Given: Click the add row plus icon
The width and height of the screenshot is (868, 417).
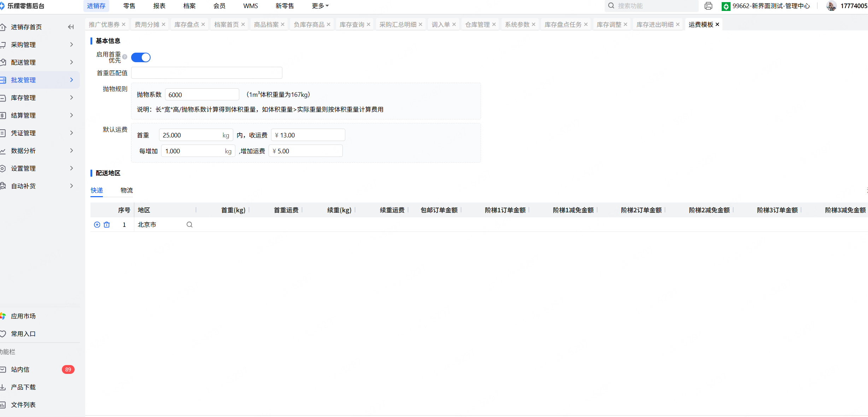Looking at the screenshot, I should click(97, 225).
